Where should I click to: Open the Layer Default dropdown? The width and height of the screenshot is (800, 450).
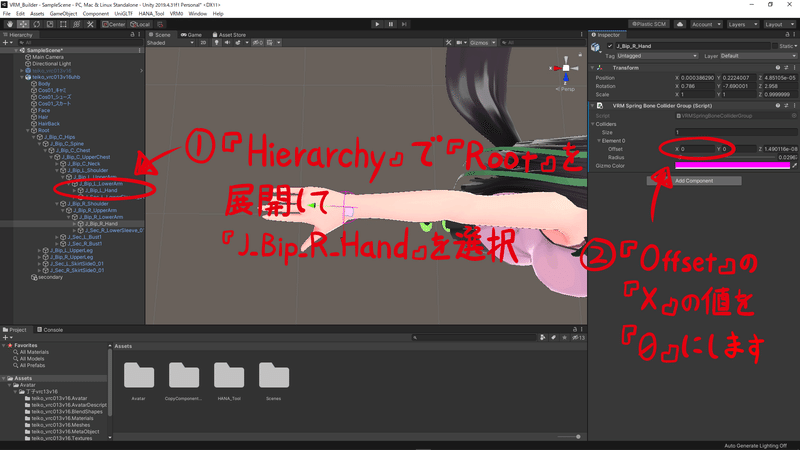[x=758, y=56]
